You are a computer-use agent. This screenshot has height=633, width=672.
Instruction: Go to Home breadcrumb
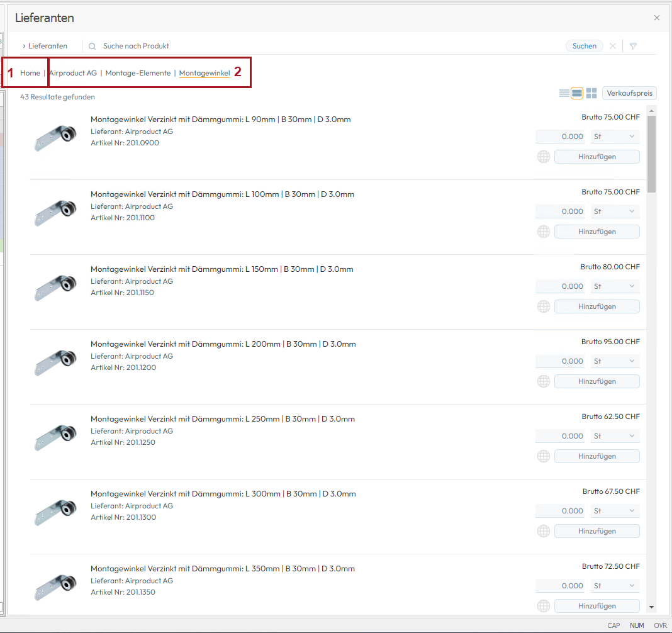click(30, 73)
